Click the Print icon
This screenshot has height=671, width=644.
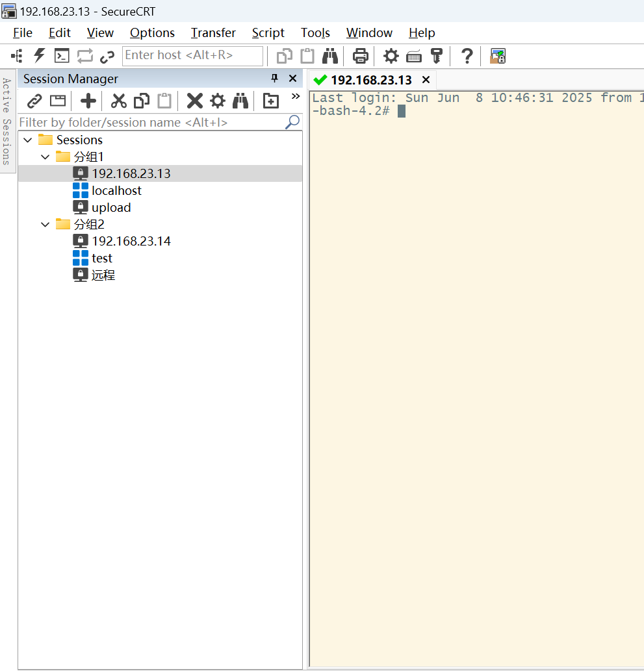coord(360,56)
